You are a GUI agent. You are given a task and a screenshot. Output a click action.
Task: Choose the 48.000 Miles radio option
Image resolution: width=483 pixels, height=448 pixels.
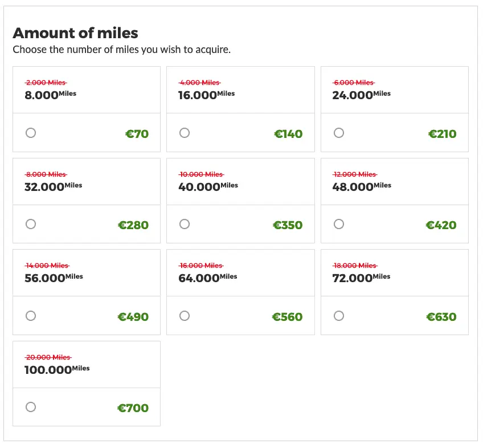coord(339,224)
